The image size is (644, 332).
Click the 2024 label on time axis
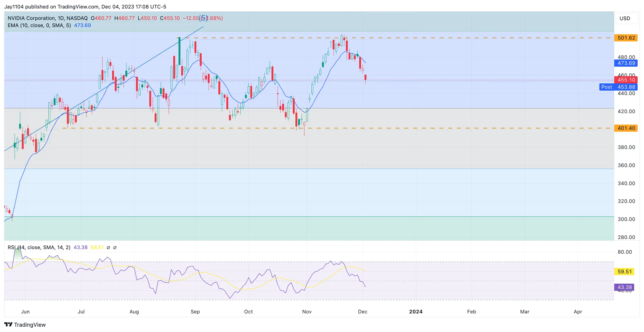pyautogui.click(x=416, y=312)
